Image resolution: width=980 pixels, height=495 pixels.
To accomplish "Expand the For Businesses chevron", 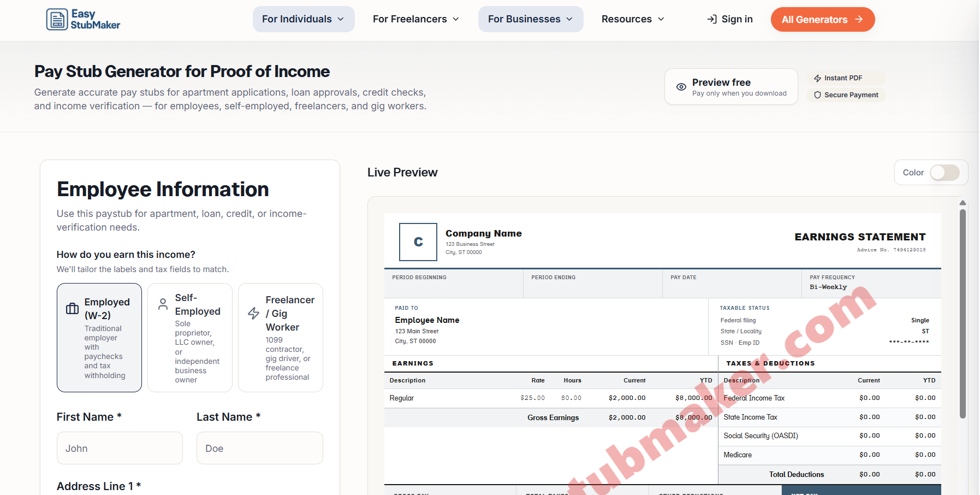I will click(569, 19).
